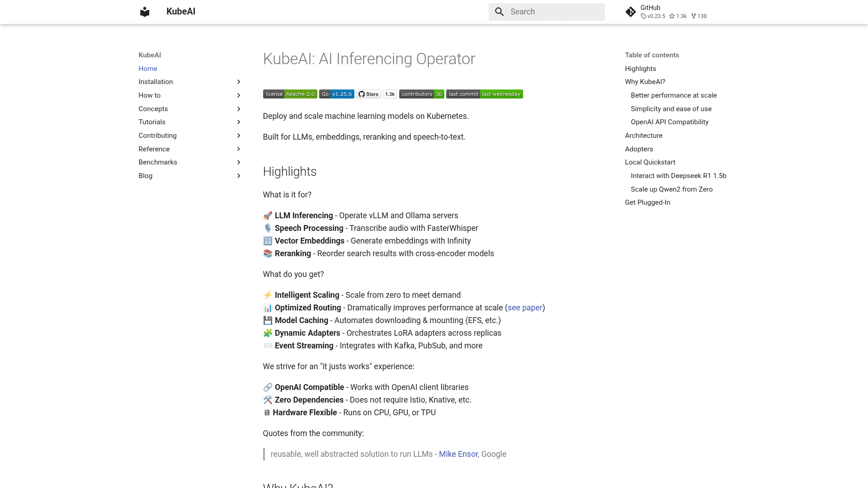
Task: Open the see paper link
Action: (x=524, y=308)
